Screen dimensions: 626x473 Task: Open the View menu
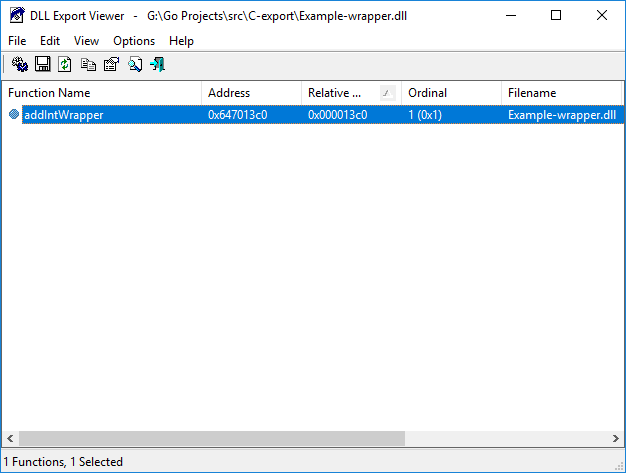coord(86,41)
